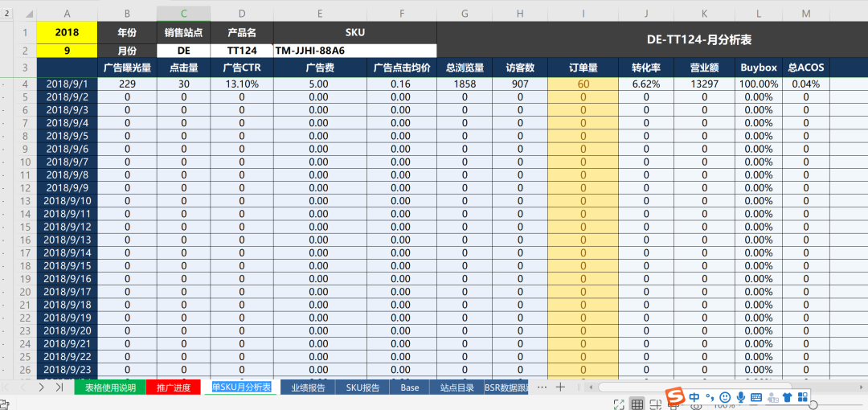
Task: Select the 单SKU月分析表 sheet tab
Action: [241, 387]
